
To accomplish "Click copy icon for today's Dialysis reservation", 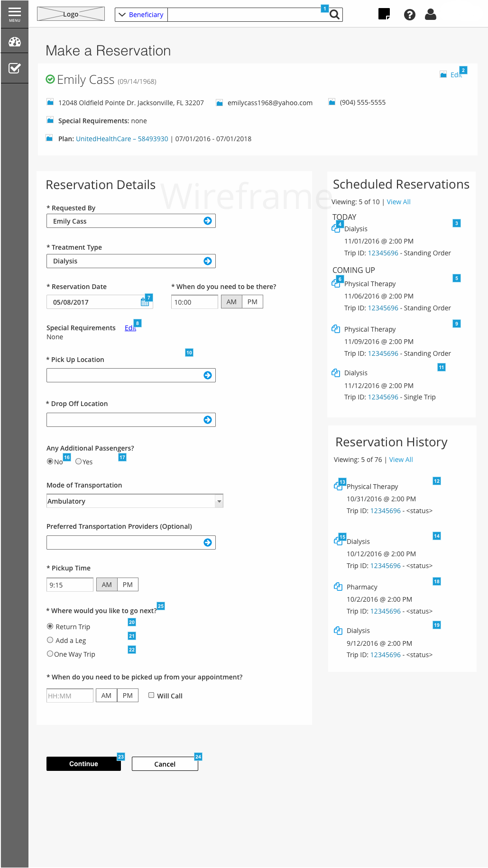I will tap(336, 228).
